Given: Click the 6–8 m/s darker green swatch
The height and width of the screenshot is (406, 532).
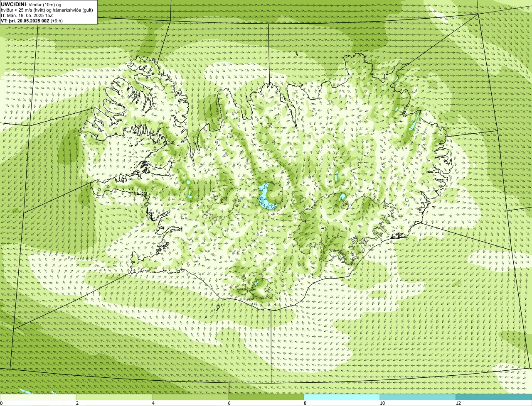Looking at the screenshot, I should [x=266, y=397].
